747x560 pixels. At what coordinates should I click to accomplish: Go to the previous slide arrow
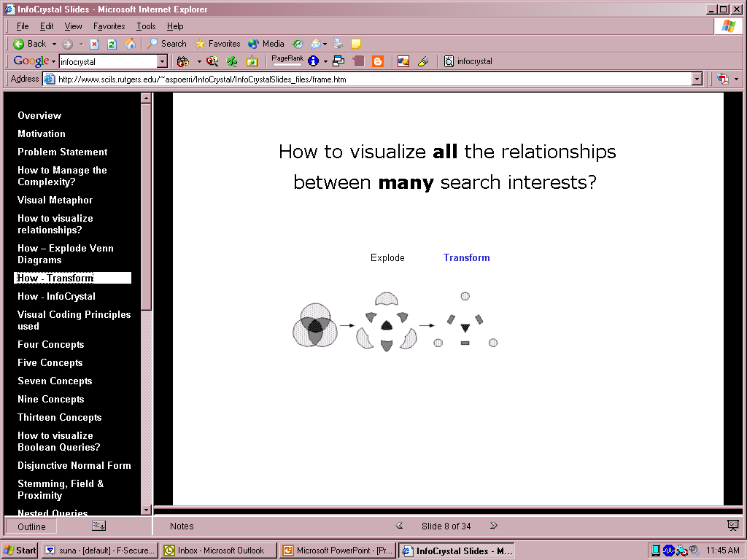click(x=399, y=526)
